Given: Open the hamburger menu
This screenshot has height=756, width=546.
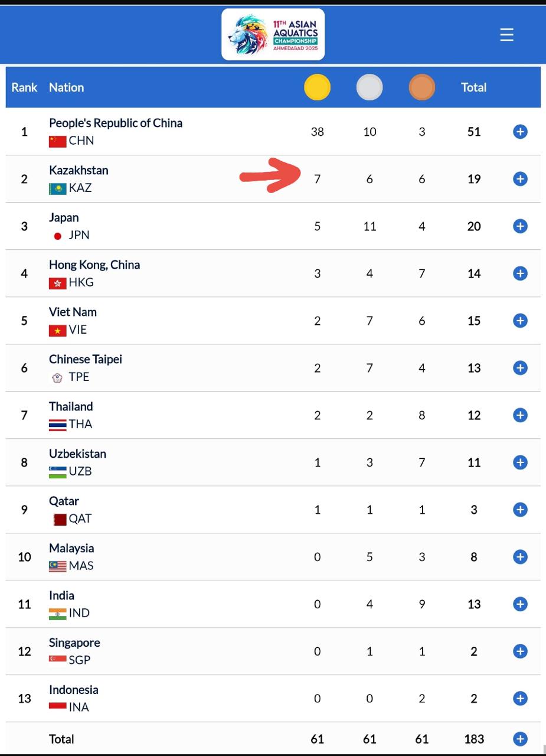Looking at the screenshot, I should (506, 35).
